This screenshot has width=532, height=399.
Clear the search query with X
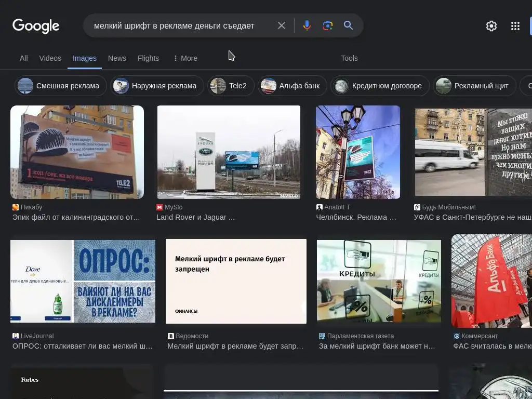click(281, 25)
